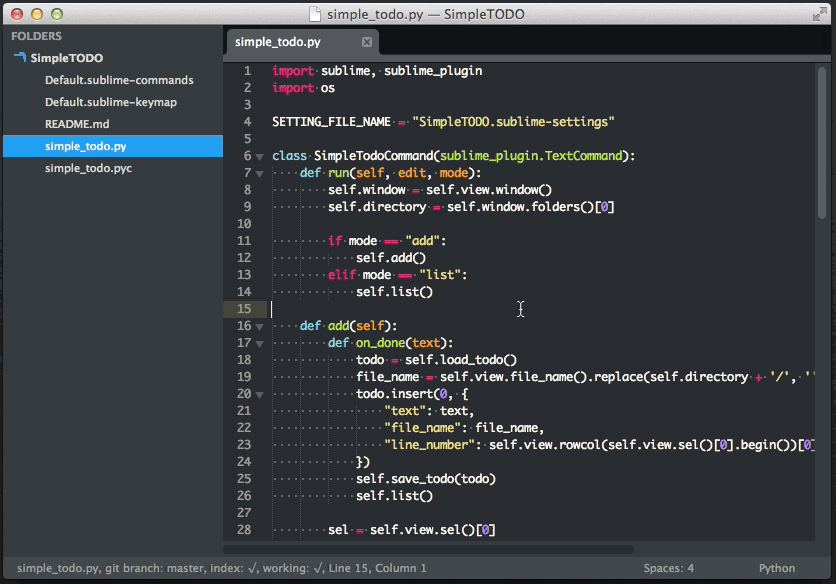Collapse the on_done function body
Image resolution: width=836 pixels, height=584 pixels.
[x=259, y=343]
